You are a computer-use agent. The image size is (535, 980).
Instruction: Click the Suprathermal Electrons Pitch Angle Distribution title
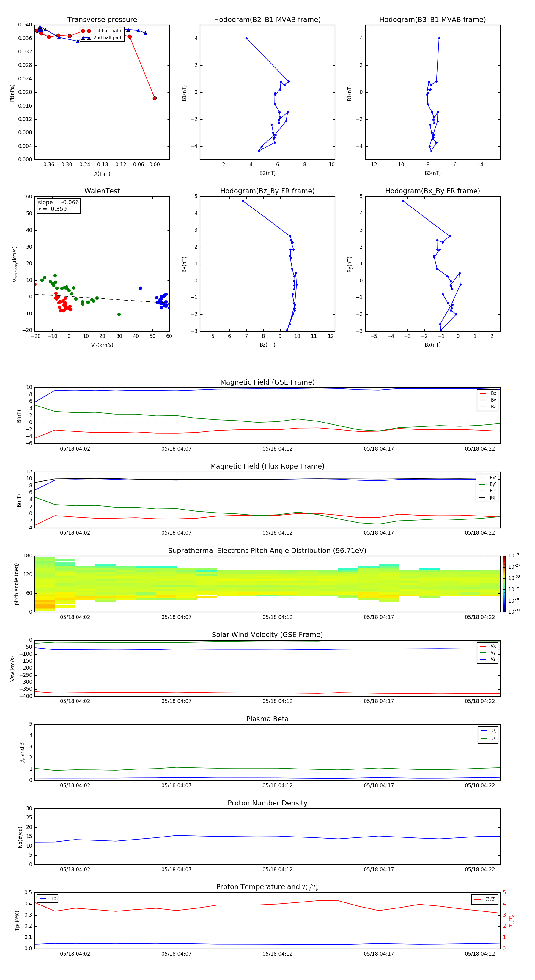pos(267,551)
